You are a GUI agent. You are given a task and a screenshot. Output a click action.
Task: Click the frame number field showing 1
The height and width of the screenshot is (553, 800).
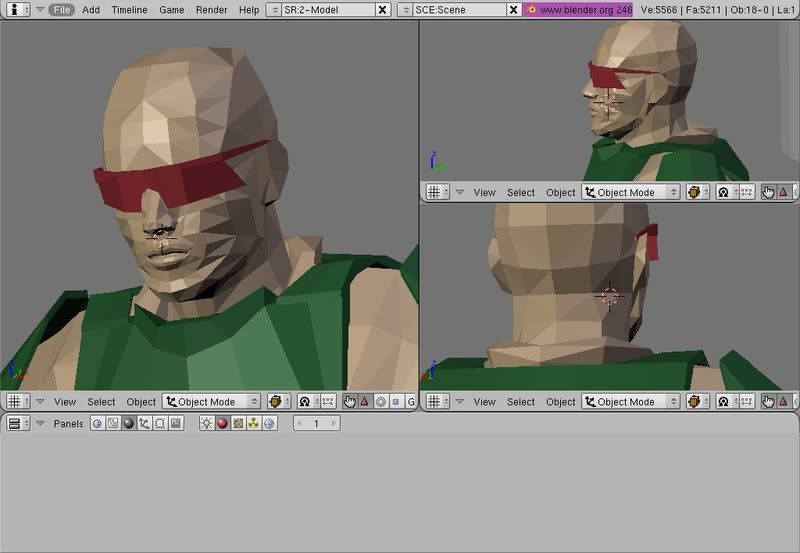316,424
